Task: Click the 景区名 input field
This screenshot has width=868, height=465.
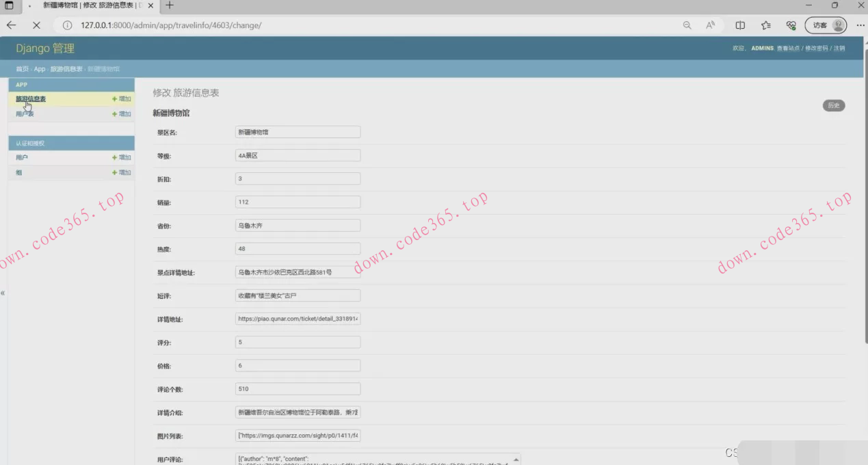Action: [x=298, y=132]
